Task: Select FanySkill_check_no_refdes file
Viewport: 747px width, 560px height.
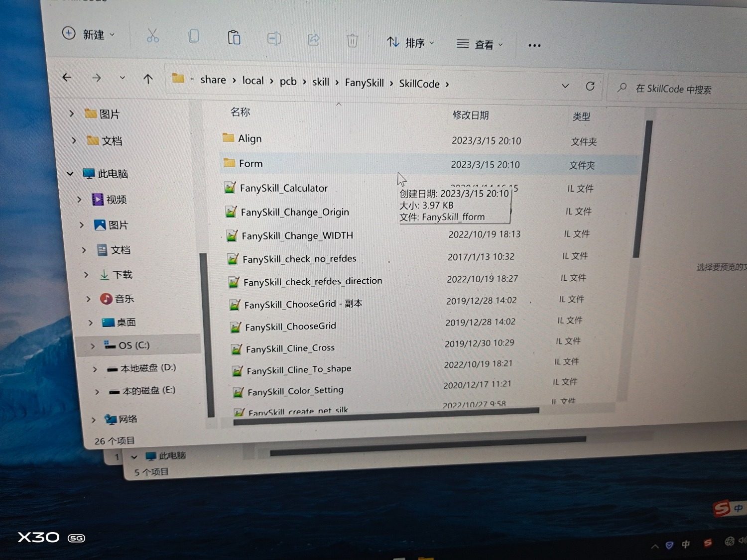Action: coord(299,259)
